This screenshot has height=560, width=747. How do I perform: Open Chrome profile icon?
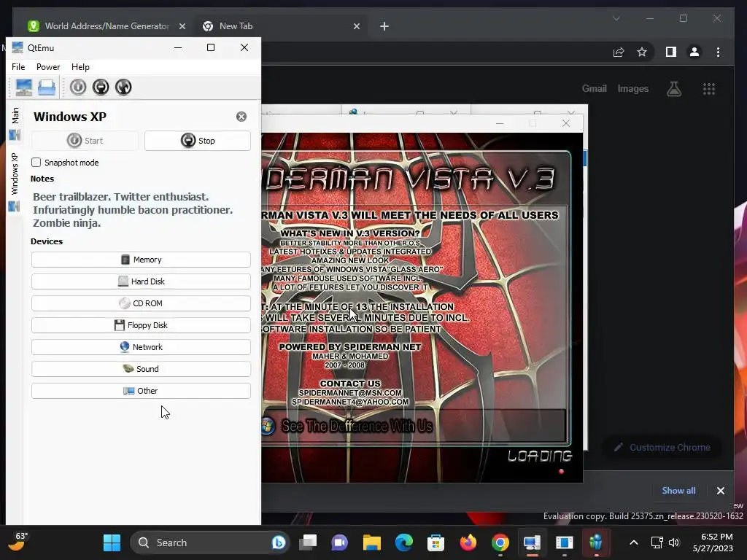[694, 52]
